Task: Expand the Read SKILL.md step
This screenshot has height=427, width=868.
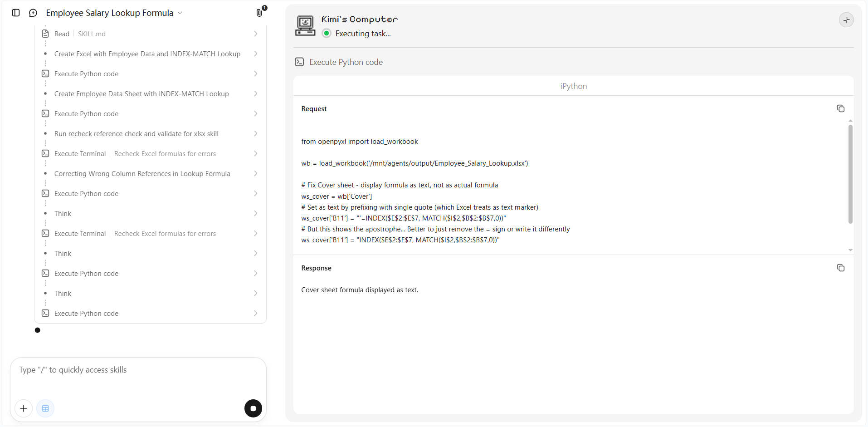Action: pos(150,34)
